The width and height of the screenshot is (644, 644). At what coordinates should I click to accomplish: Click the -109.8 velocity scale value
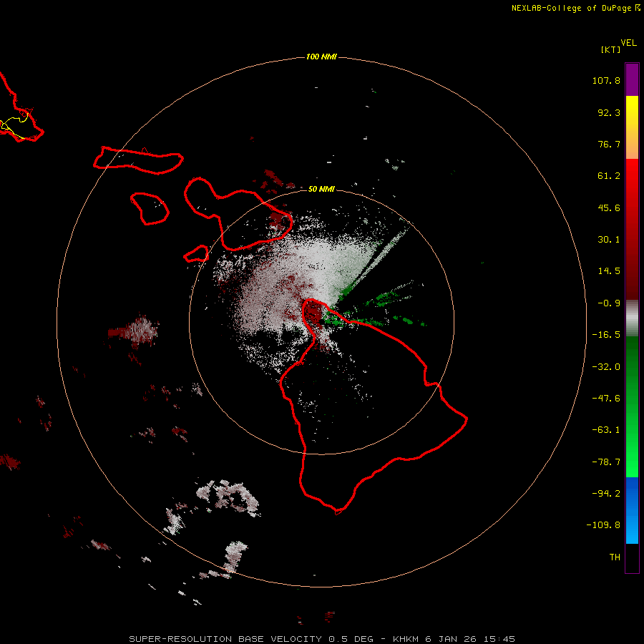(603, 525)
